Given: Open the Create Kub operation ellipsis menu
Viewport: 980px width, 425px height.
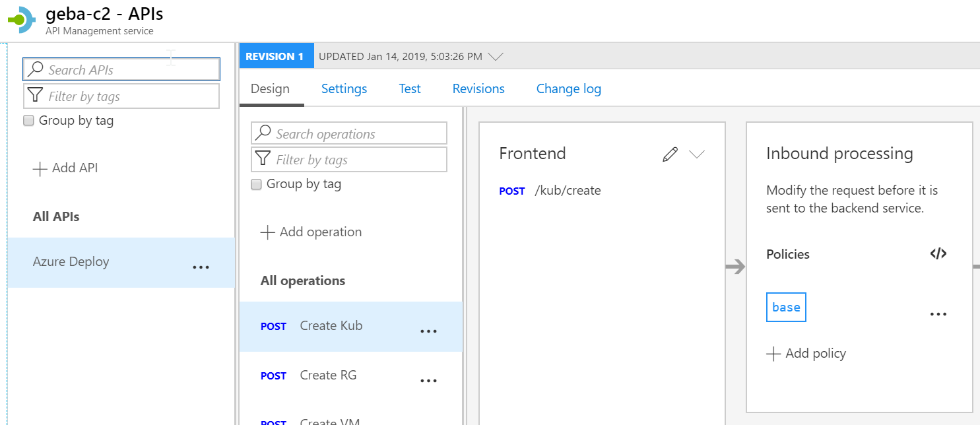Looking at the screenshot, I should [428, 331].
